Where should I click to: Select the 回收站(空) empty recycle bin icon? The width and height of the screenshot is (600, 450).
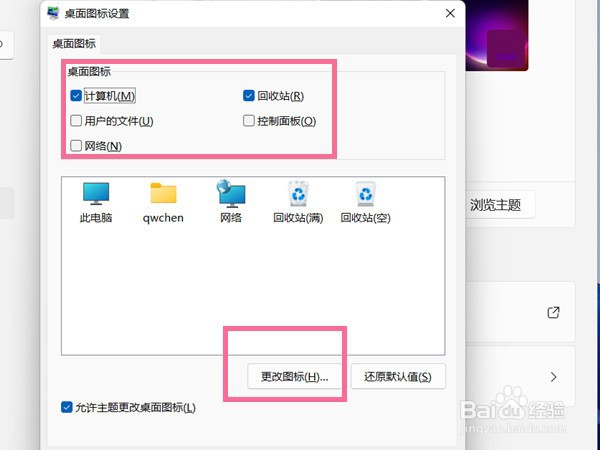[365, 202]
